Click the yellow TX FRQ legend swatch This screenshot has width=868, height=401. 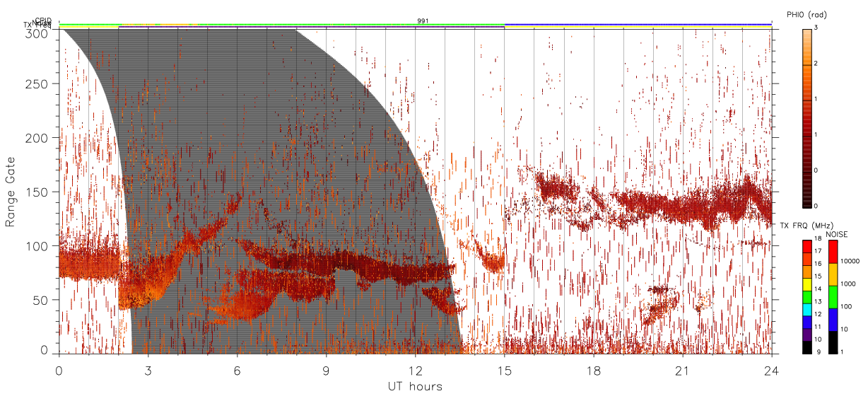point(807,283)
